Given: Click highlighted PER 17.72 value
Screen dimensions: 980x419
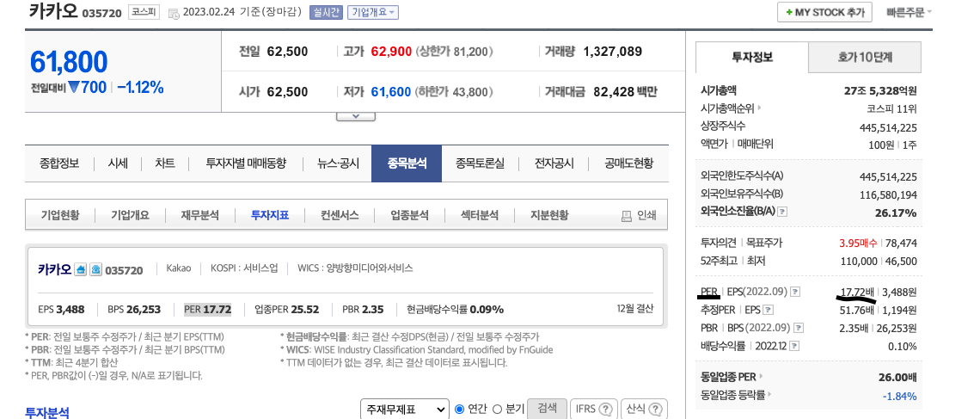Looking at the screenshot, I should (x=207, y=309).
